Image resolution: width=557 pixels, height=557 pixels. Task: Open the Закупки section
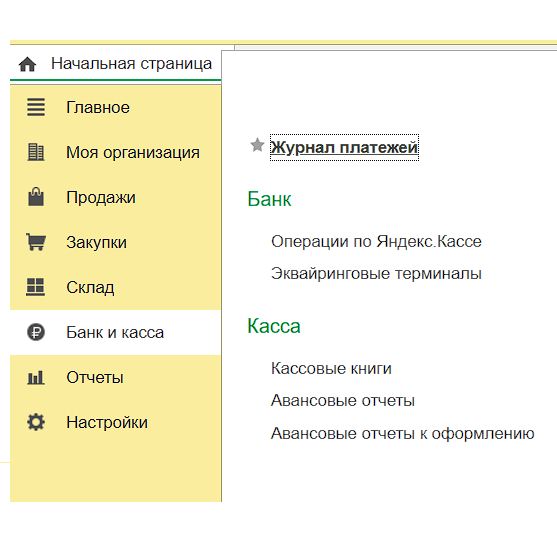click(97, 242)
